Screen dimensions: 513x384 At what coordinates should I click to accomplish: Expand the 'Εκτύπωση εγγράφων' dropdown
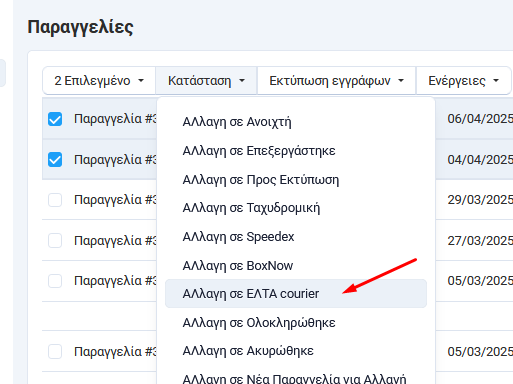336,81
